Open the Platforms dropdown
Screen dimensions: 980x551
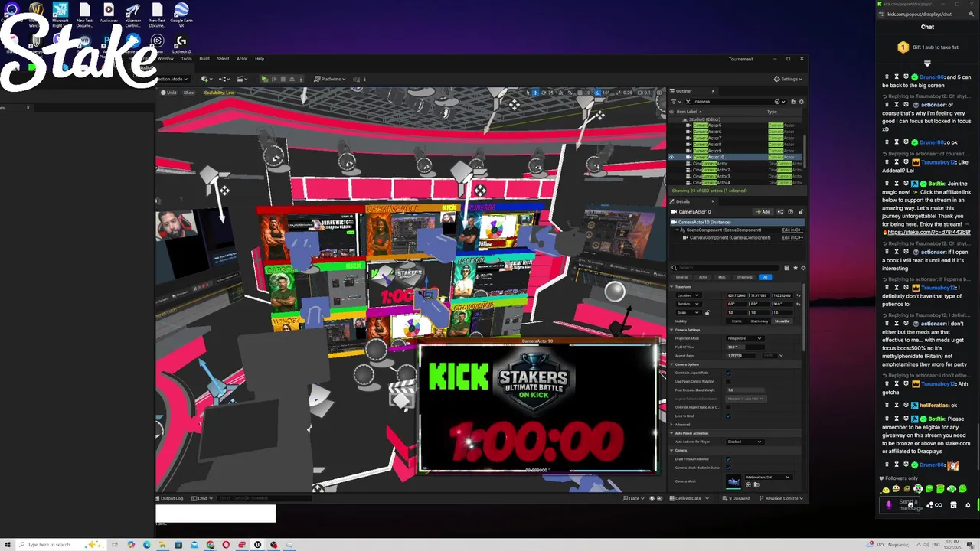coord(331,79)
